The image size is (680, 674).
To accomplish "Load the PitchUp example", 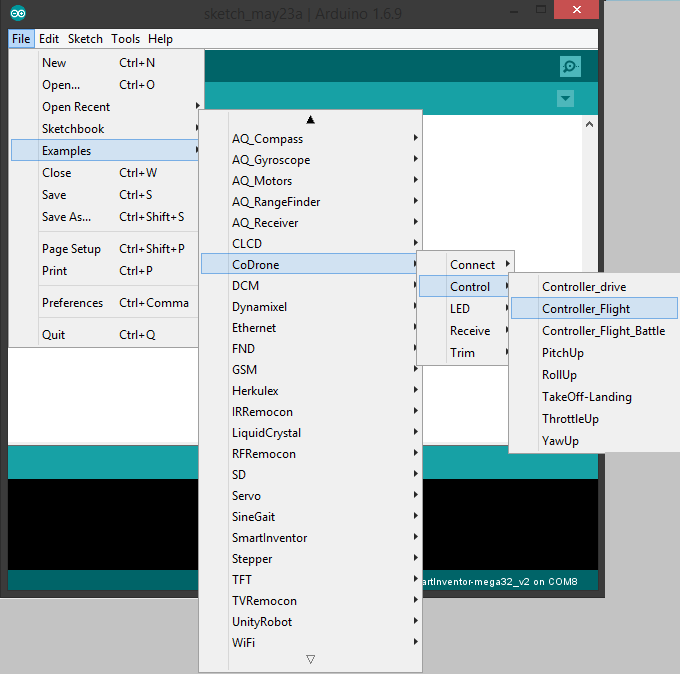I will click(595, 353).
